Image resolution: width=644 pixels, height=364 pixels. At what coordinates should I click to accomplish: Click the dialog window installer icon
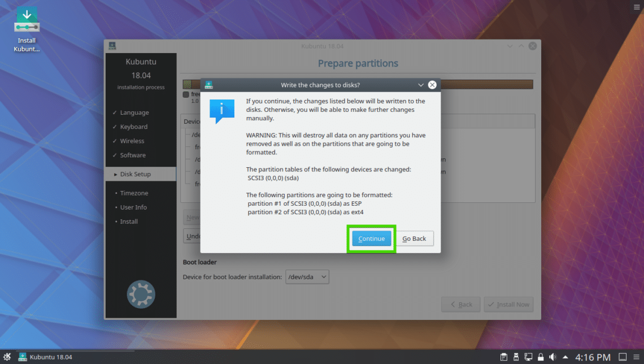click(208, 85)
